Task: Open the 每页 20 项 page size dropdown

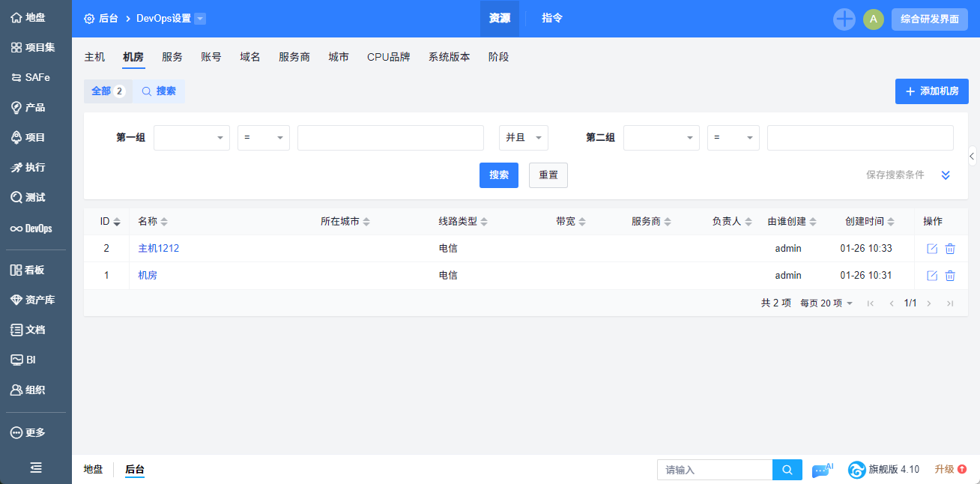Action: pyautogui.click(x=826, y=303)
